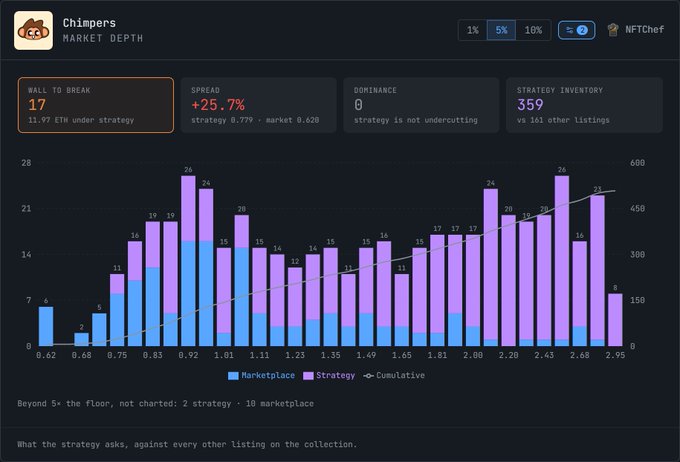Click the 0.62 bar labeled 6
The image size is (680, 462).
46,326
